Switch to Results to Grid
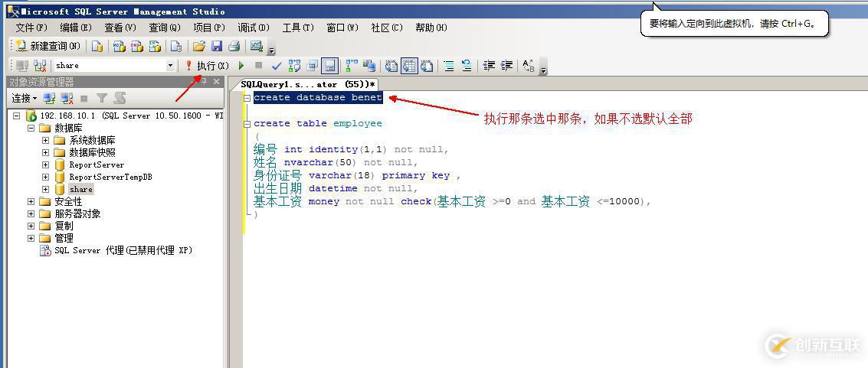This screenshot has width=868, height=368. coord(409,66)
